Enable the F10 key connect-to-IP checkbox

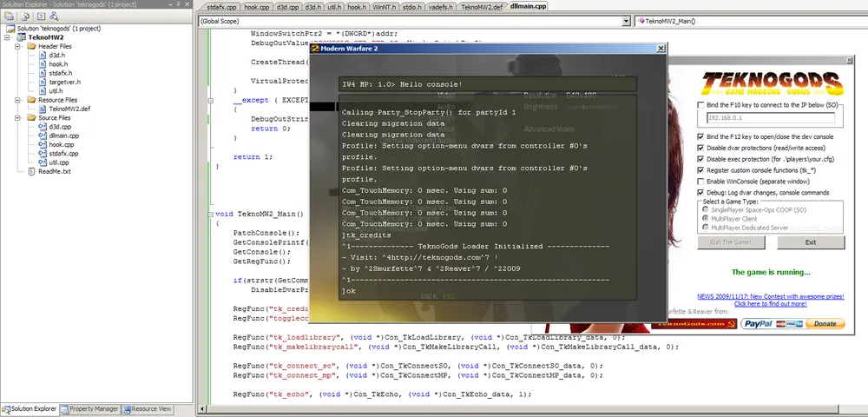pos(701,106)
